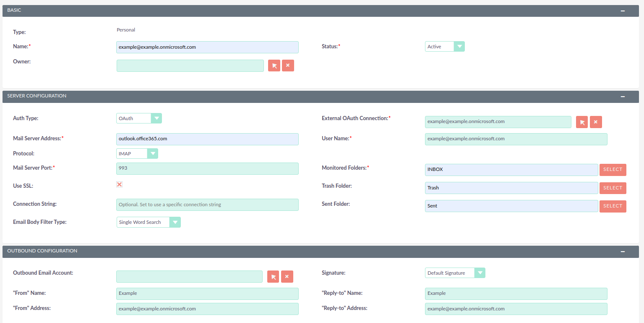Collapse the OUTBOUND CONFIGURATION section
This screenshot has width=644, height=323.
coord(623,251)
